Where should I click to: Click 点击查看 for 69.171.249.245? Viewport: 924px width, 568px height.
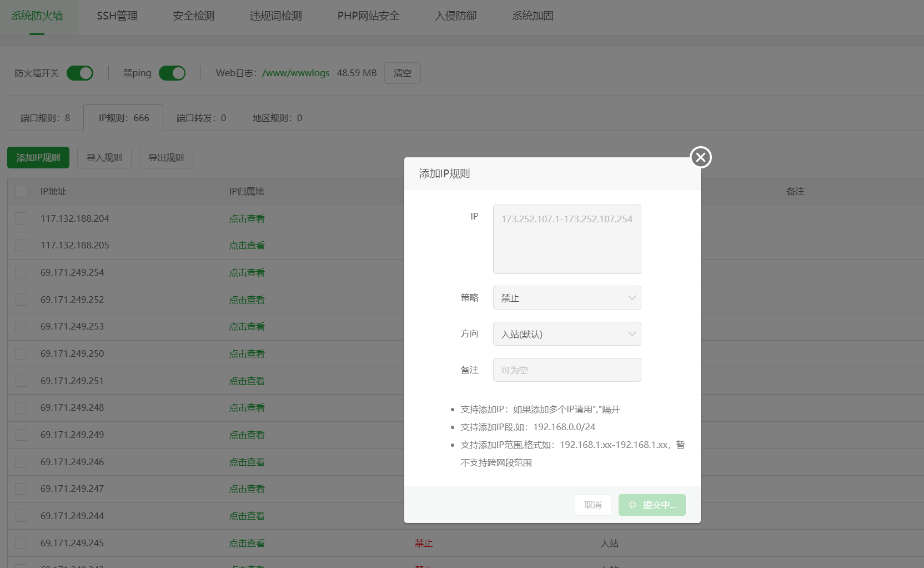[x=247, y=543]
